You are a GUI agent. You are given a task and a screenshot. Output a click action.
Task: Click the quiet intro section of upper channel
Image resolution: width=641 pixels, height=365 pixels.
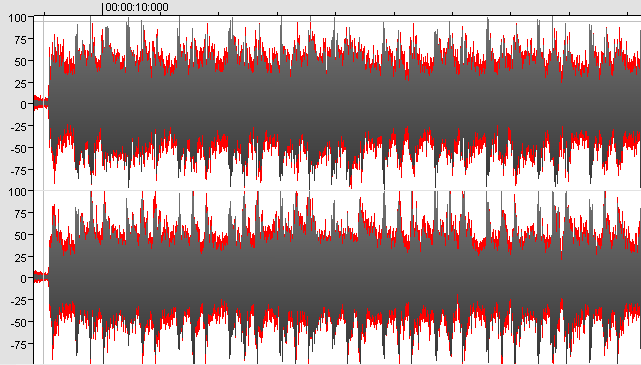41,102
